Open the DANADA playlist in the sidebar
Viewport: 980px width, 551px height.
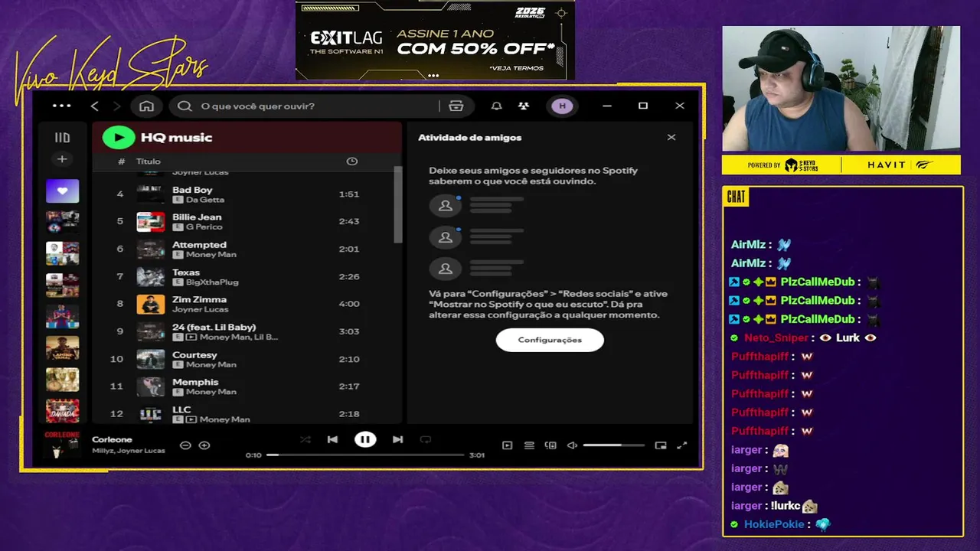pyautogui.click(x=62, y=411)
